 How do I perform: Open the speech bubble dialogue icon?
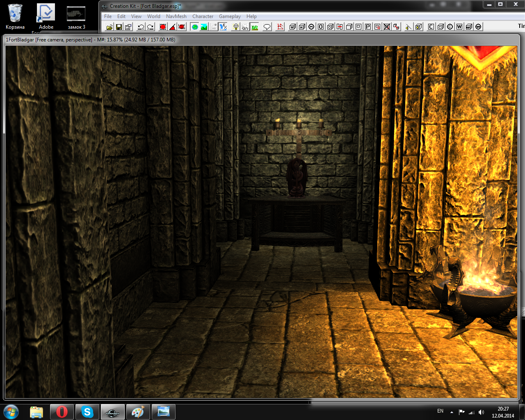pos(267,27)
